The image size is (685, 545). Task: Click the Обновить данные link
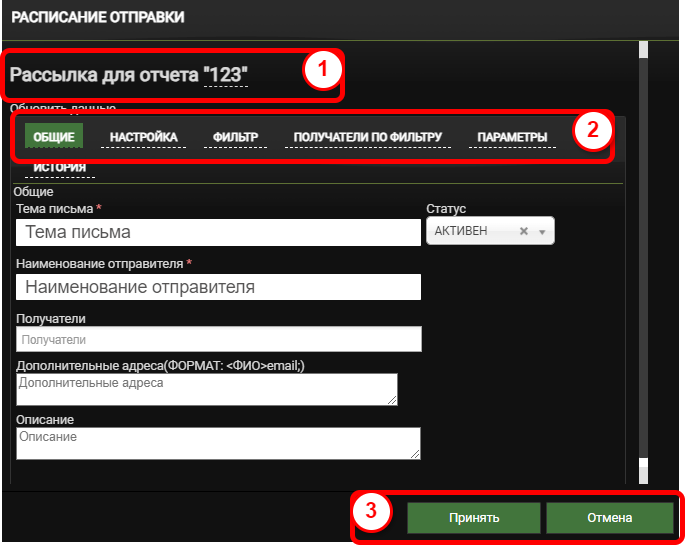(x=62, y=107)
